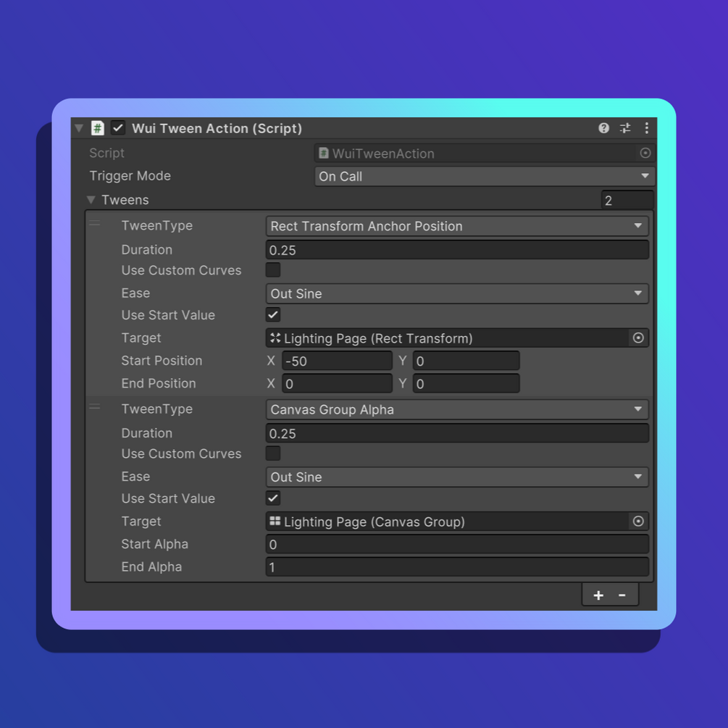Edit Duration field of Canvas Group Alpha tween

pos(457,433)
